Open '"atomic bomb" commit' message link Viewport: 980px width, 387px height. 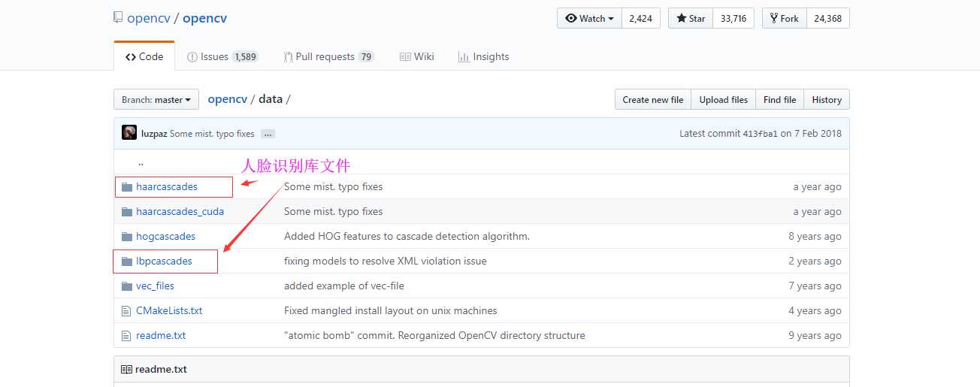click(x=434, y=335)
